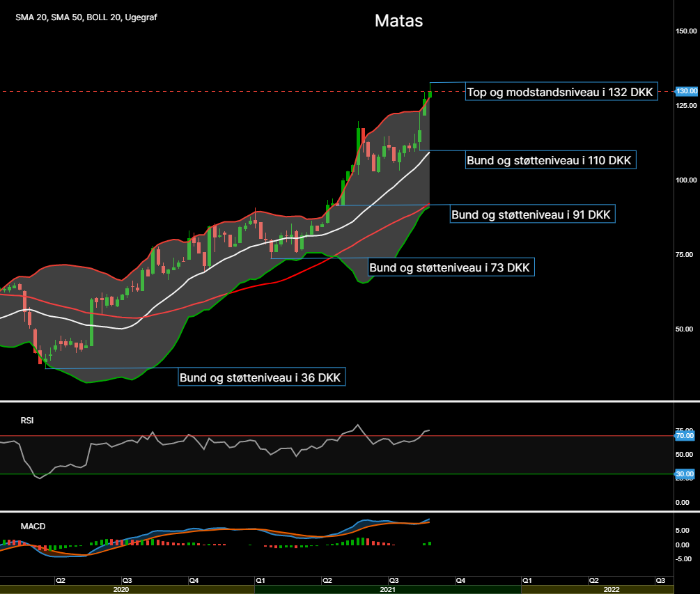The height and width of the screenshot is (594, 700).
Task: Select the label Bund og støtteniveau i 110 DKK
Action: point(550,160)
